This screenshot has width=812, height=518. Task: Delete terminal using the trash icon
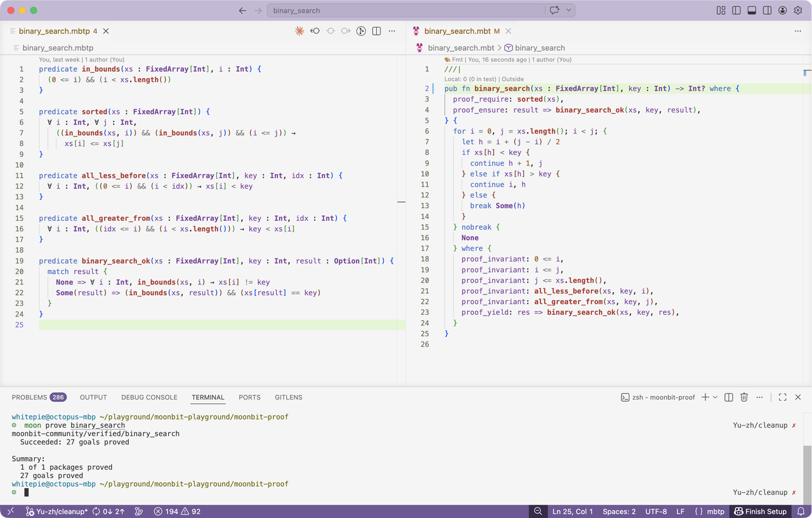point(745,397)
